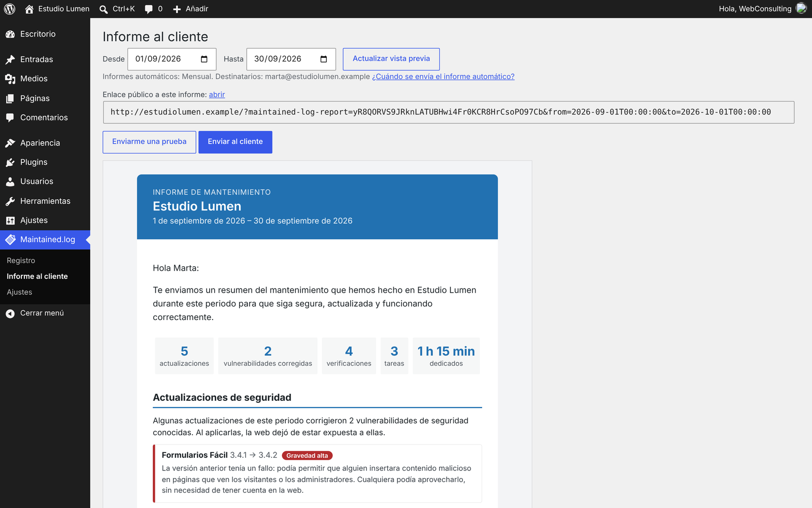The width and height of the screenshot is (812, 508).
Task: Click the Hasta date field 30/09/2026
Action: (291, 59)
